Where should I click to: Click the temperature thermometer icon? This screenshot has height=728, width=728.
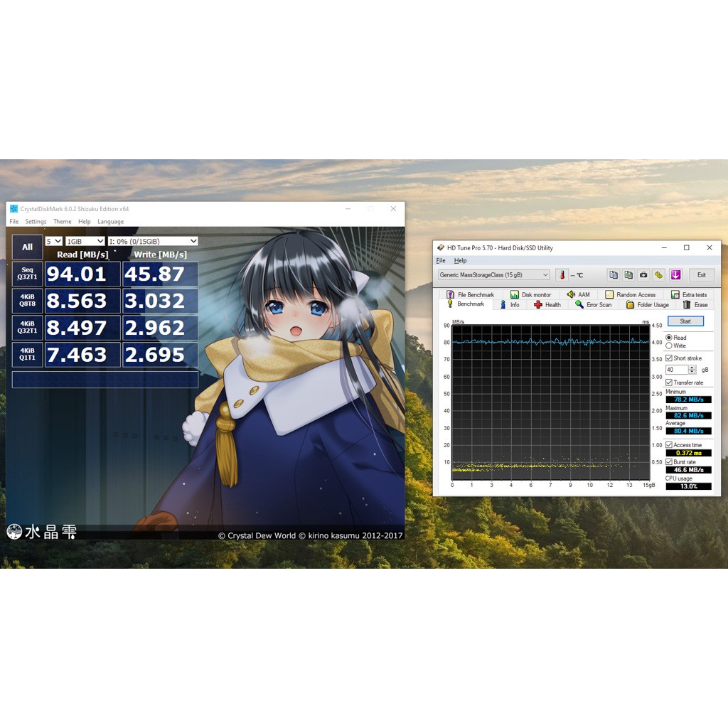pyautogui.click(x=562, y=275)
